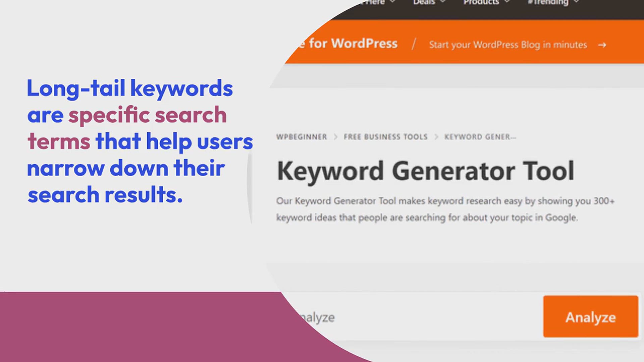This screenshot has height=362, width=644.
Task: Open the #Trending menu in navigation
Action: point(548,3)
